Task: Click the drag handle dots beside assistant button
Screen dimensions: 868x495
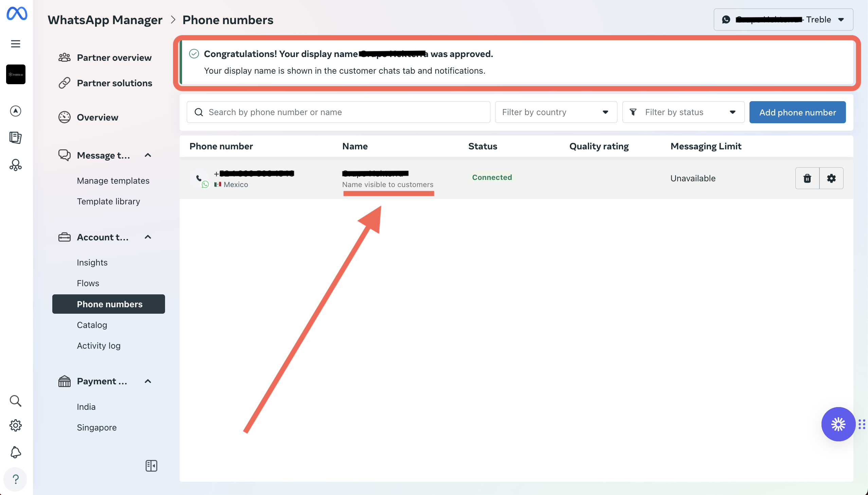Action: (862, 424)
